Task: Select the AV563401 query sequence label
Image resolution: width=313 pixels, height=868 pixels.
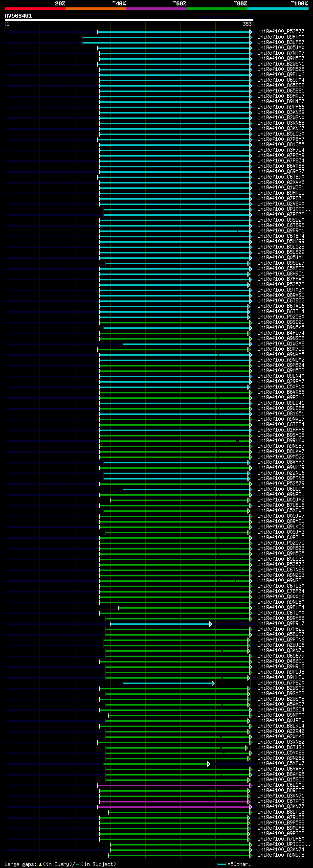Action: tap(18, 16)
